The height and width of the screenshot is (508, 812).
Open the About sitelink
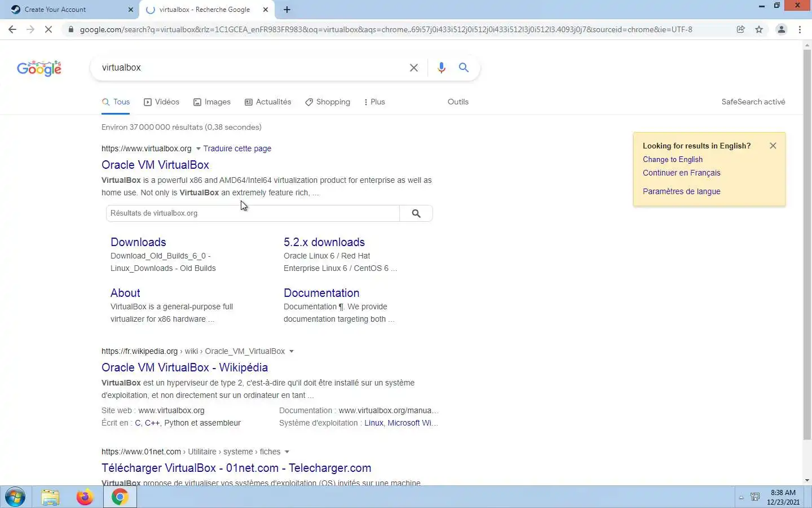[125, 293]
